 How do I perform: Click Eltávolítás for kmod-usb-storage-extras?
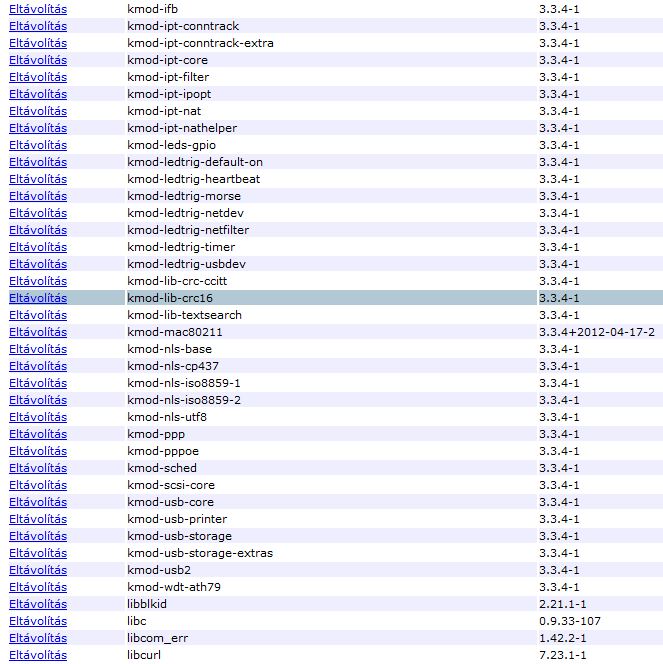pos(38,553)
